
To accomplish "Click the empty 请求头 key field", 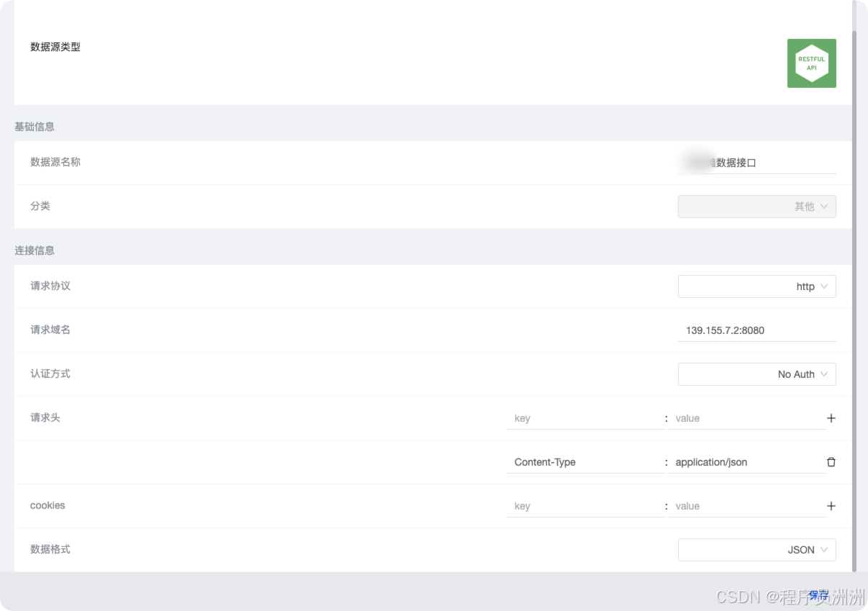I will (x=584, y=418).
